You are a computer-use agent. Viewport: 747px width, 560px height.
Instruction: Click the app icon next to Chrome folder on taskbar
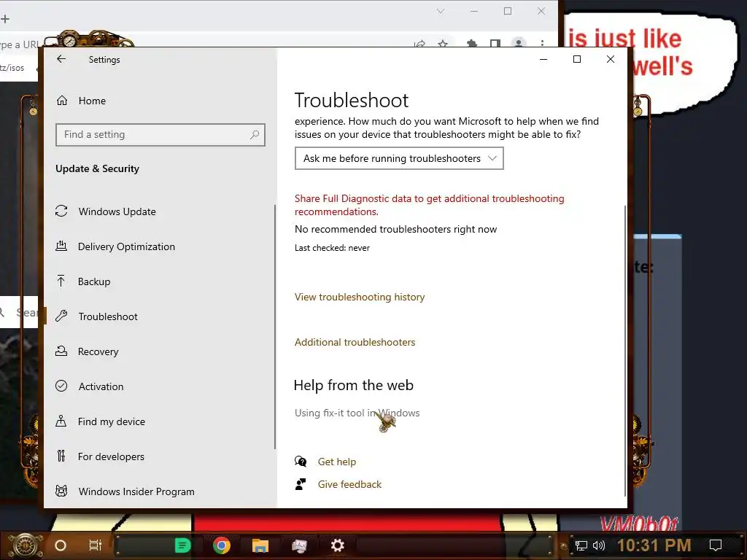click(299, 545)
